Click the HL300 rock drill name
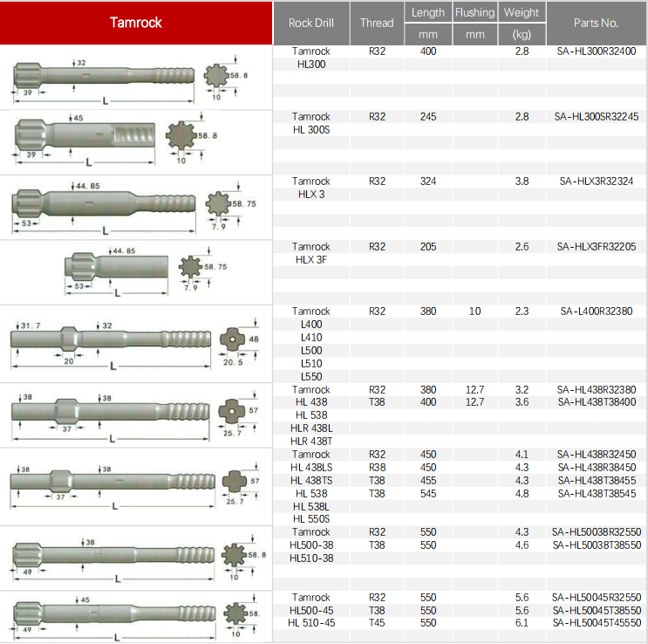This screenshot has height=644, width=648. 311,65
